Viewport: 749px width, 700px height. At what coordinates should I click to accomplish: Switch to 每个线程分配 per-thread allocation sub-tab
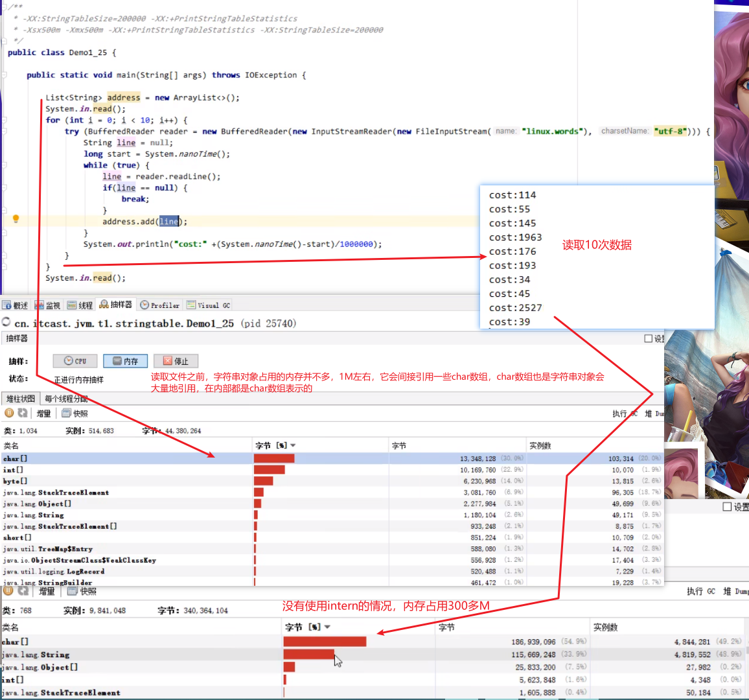point(66,399)
